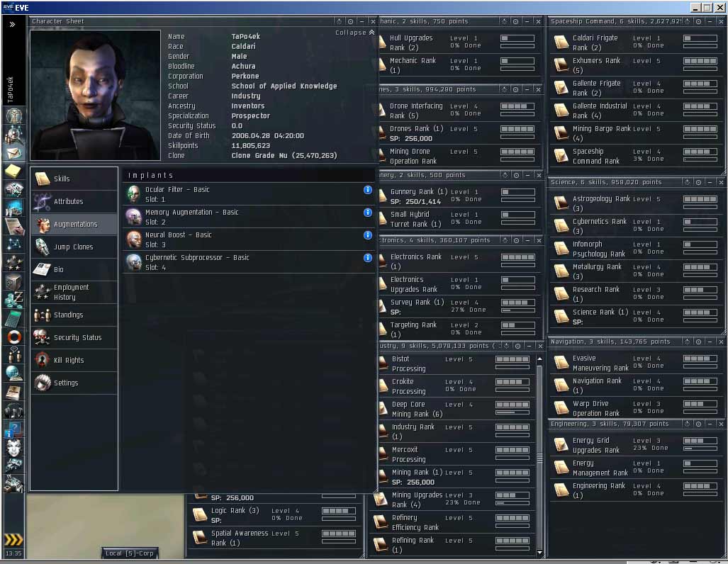Click the 13:35 clock in sidebar

13,553
